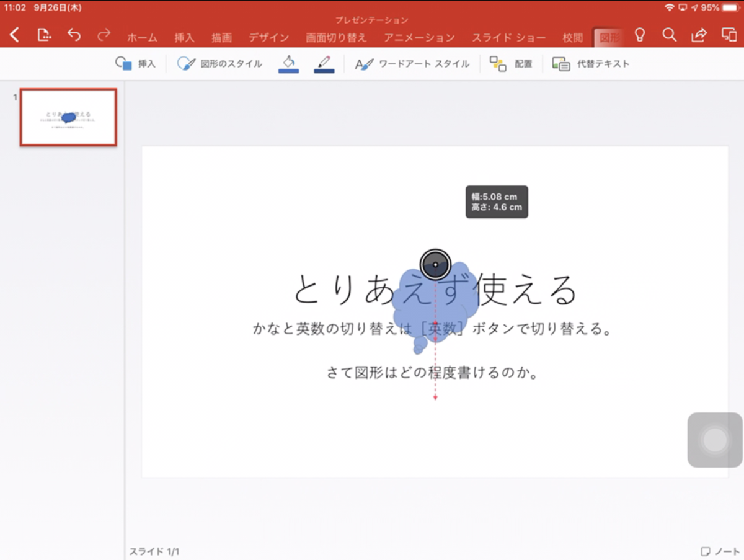Open the ワードアート スタイル gallery

tap(412, 63)
